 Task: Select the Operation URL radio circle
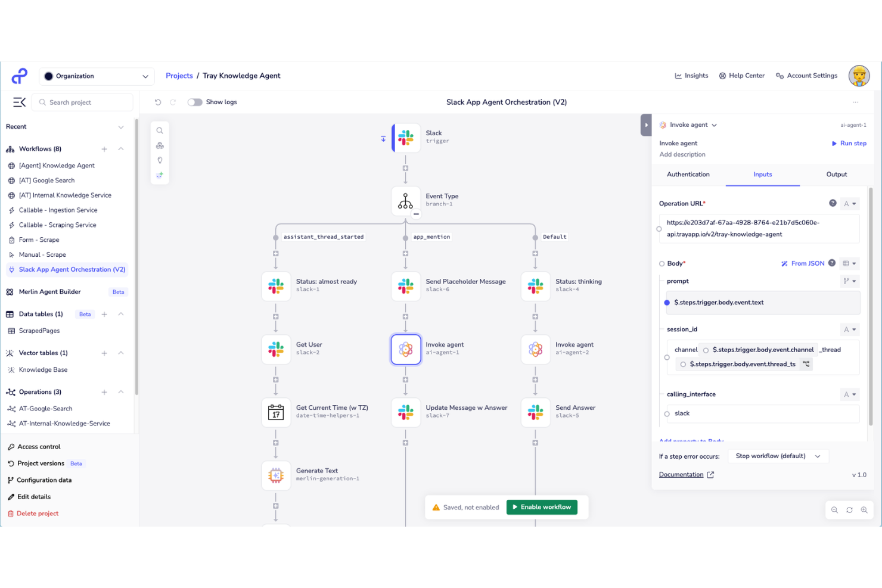[659, 229]
